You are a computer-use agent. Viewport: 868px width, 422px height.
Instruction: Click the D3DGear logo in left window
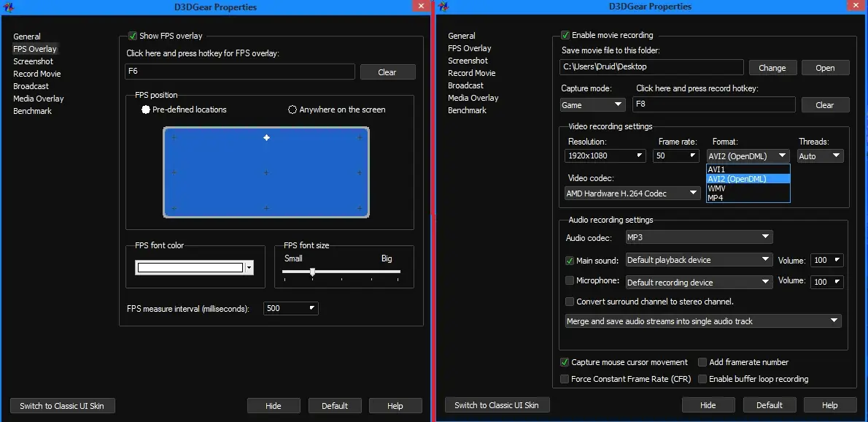(x=9, y=7)
